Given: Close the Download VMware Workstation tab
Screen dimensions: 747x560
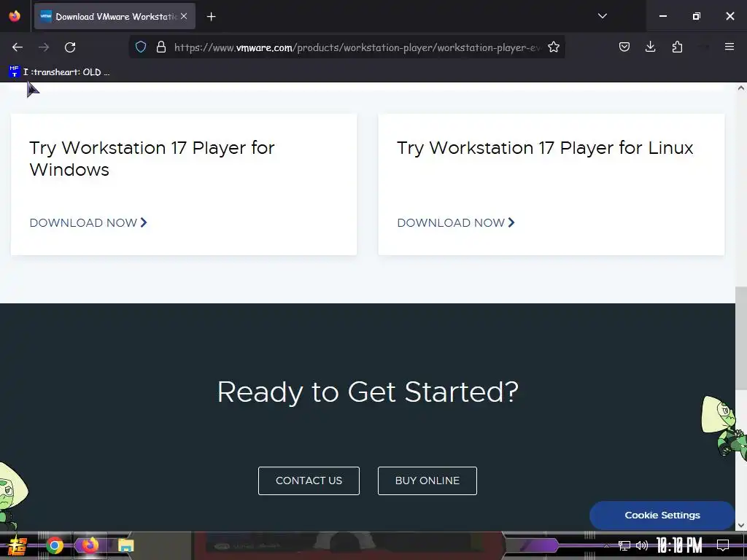Looking at the screenshot, I should point(184,16).
